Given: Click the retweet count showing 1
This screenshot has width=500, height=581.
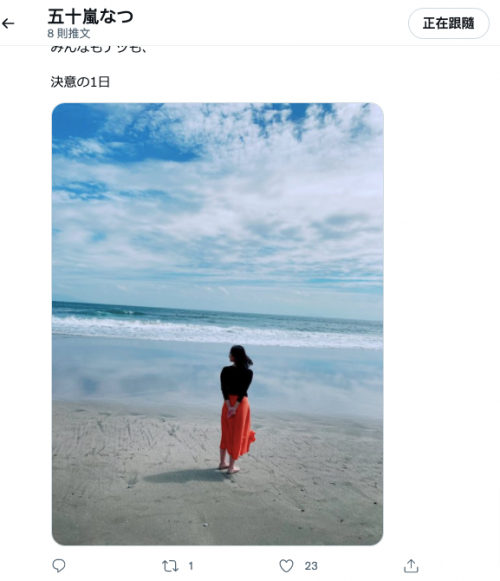Looking at the screenshot, I should pos(191,566).
